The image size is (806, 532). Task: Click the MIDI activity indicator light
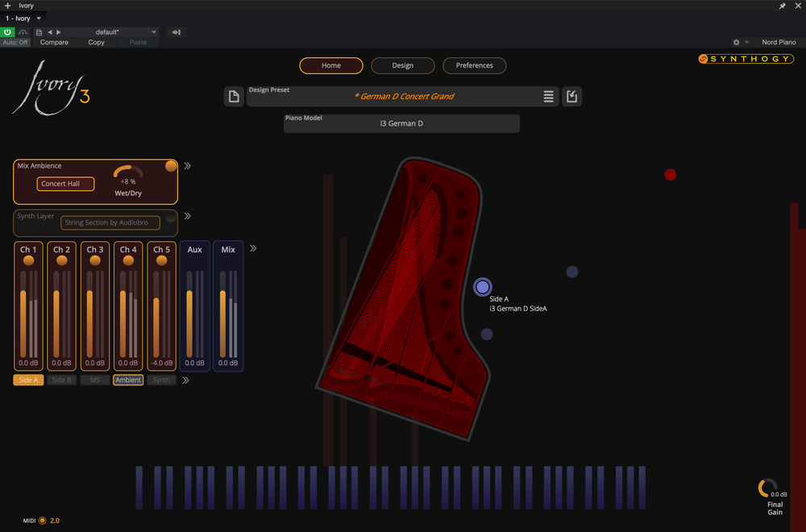click(43, 521)
